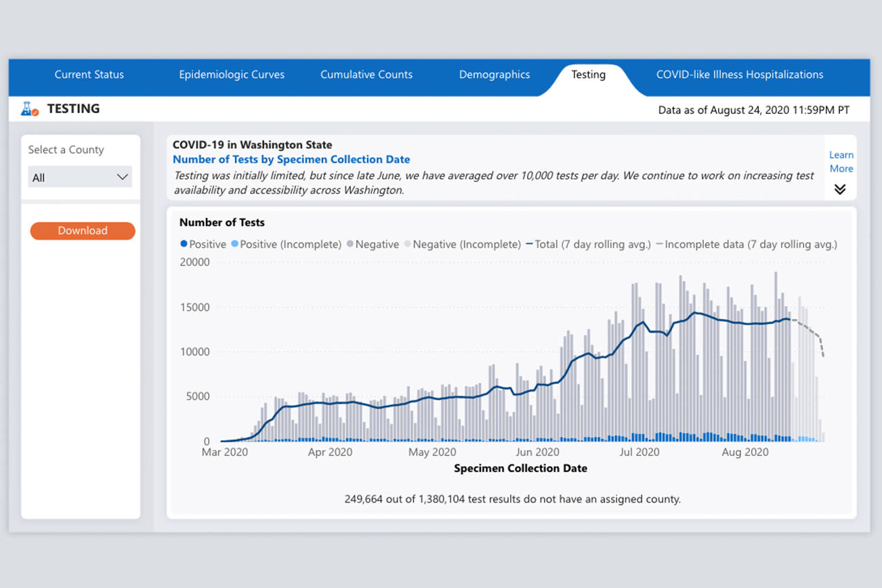The width and height of the screenshot is (882, 588).
Task: Click the Positive legend dot
Action: pyautogui.click(x=184, y=245)
